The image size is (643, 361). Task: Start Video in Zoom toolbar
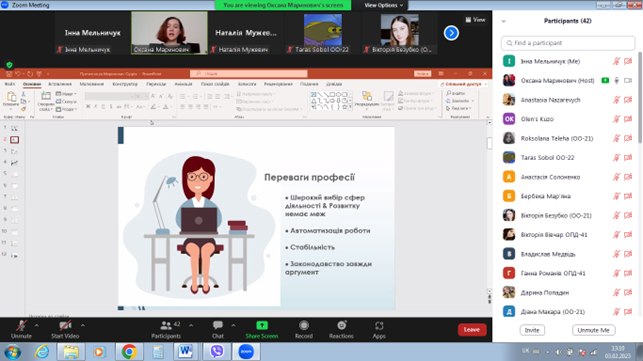tap(65, 329)
